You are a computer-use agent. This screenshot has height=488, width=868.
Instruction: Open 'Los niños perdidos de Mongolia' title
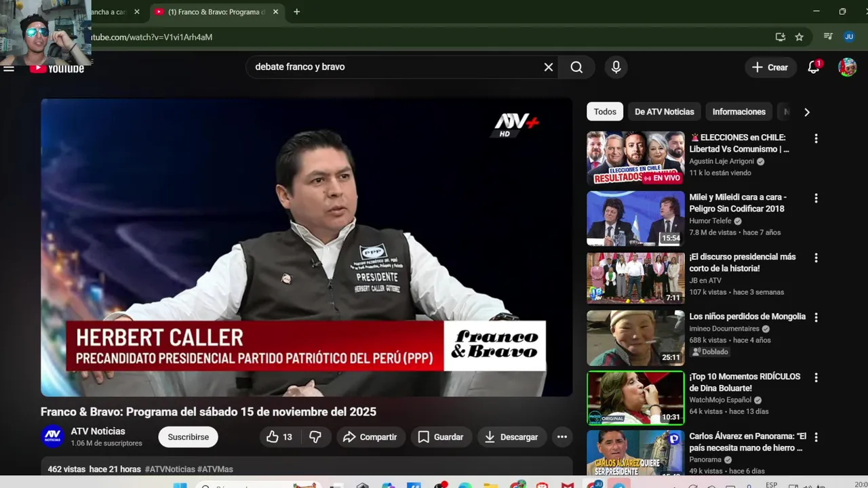click(x=747, y=317)
